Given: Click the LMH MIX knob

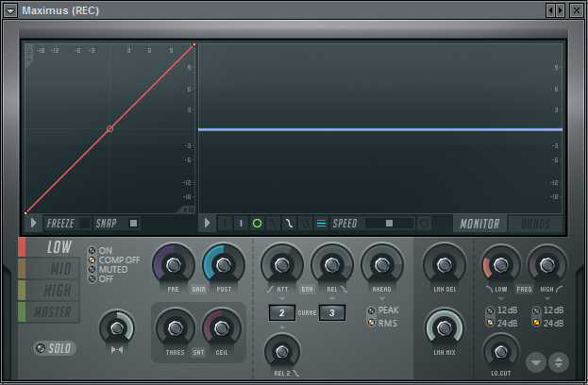Looking at the screenshot, I should (x=445, y=328).
